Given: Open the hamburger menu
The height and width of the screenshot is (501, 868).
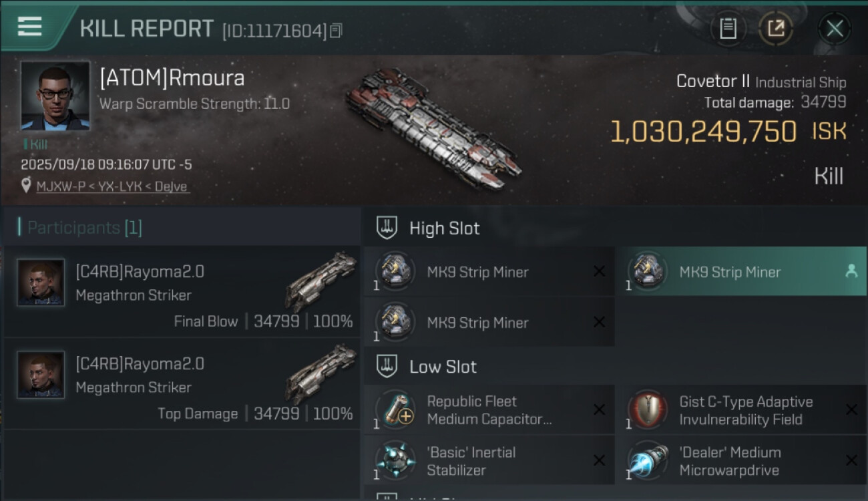Looking at the screenshot, I should click(x=29, y=27).
